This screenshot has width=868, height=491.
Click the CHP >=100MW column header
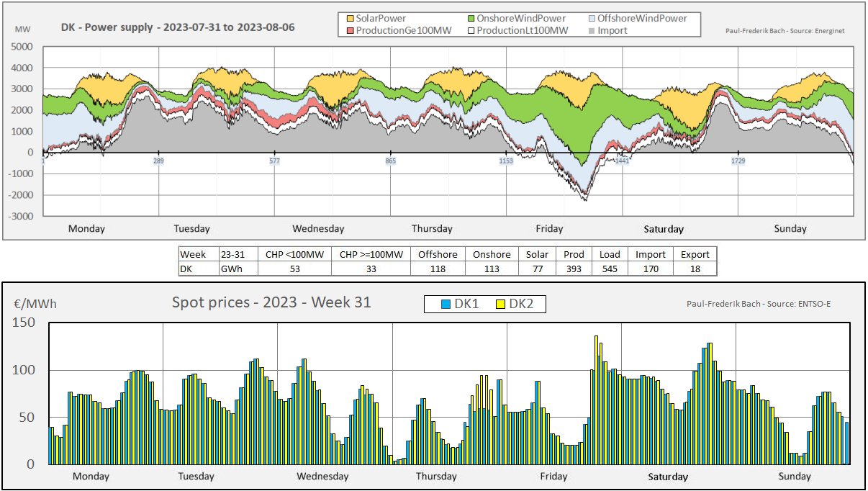point(371,254)
